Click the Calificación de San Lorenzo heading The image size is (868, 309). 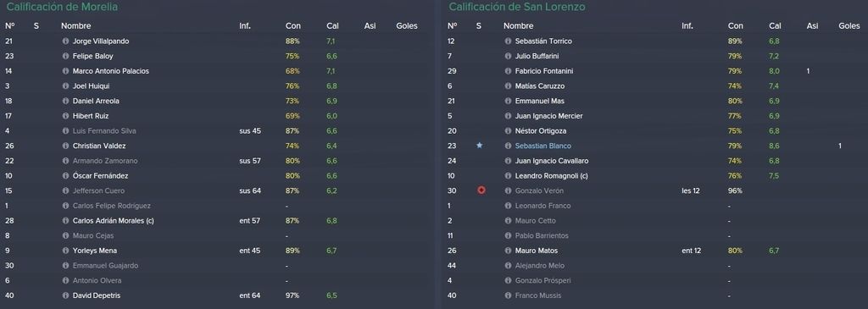517,7
